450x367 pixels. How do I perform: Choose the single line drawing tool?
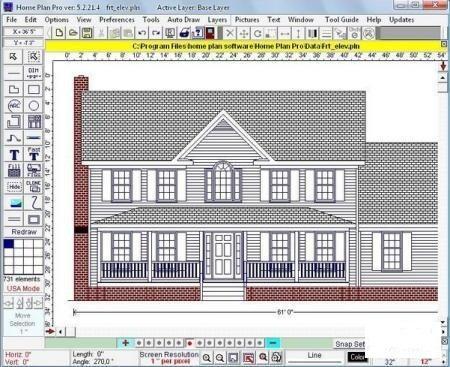pyautogui.click(x=14, y=73)
